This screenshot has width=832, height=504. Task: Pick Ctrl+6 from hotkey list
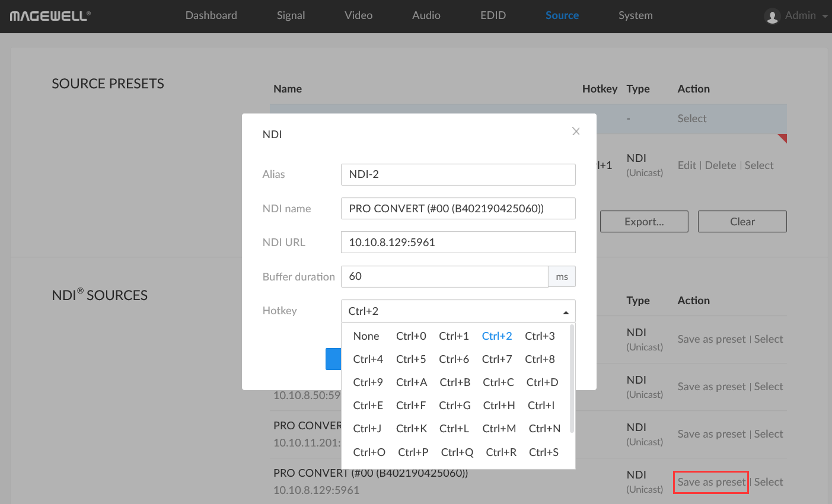(x=454, y=359)
